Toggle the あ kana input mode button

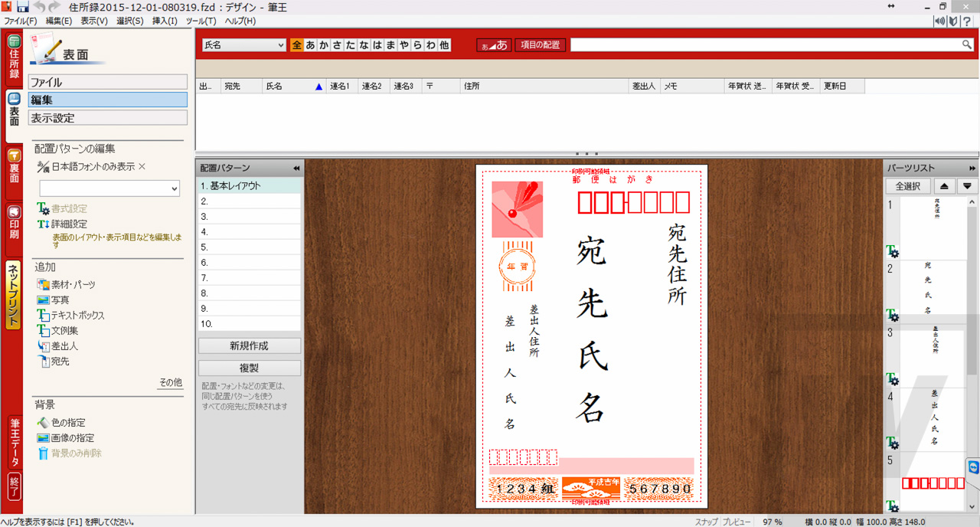pos(494,45)
